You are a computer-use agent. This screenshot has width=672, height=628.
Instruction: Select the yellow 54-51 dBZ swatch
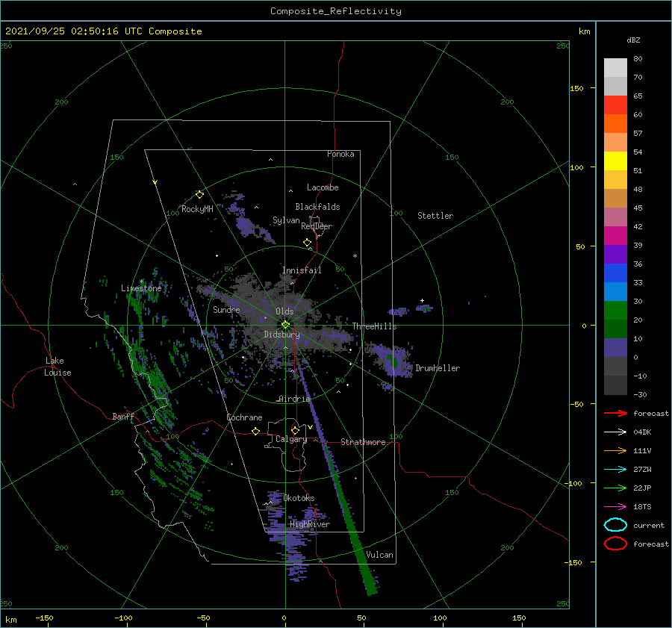[615, 161]
